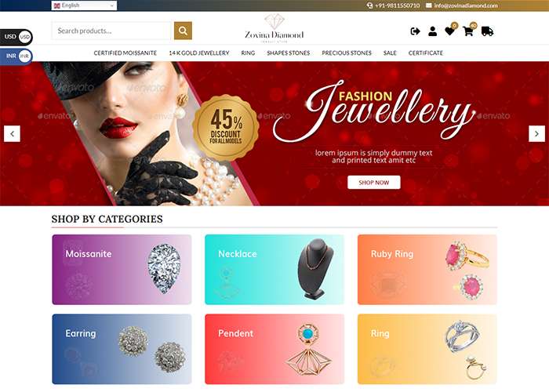Image resolution: width=549 pixels, height=392 pixels.
Task: View the wishlist heart icon
Action: click(449, 31)
